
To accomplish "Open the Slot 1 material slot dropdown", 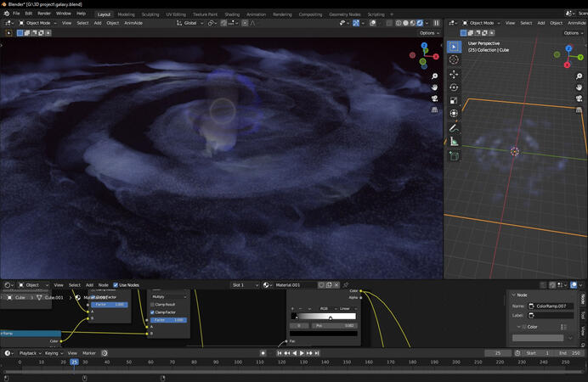I will pos(245,285).
